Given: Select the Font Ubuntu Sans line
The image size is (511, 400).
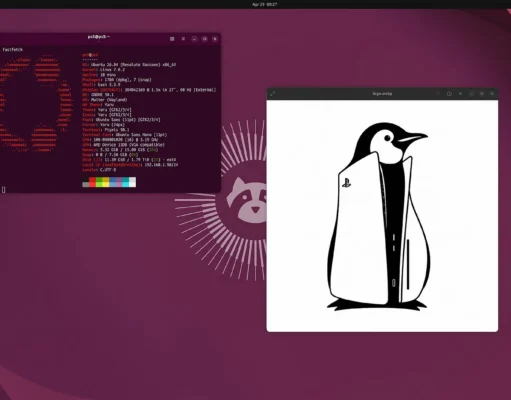Looking at the screenshot, I should point(121,120).
